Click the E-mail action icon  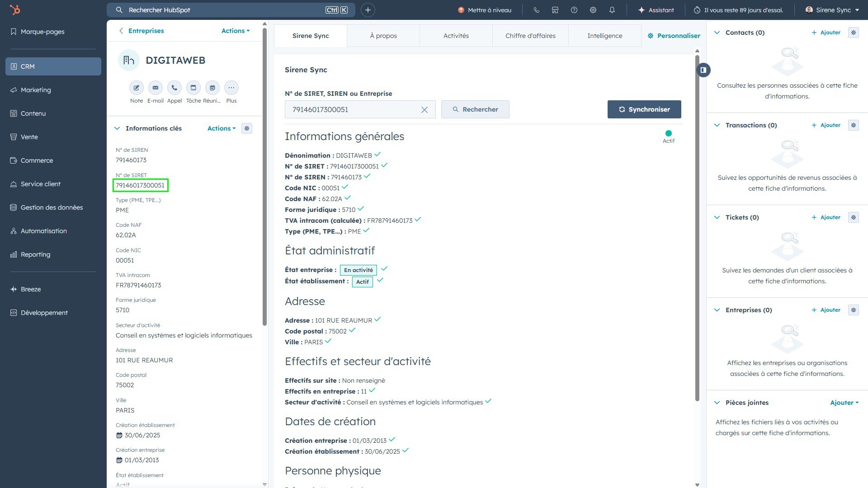pos(155,88)
